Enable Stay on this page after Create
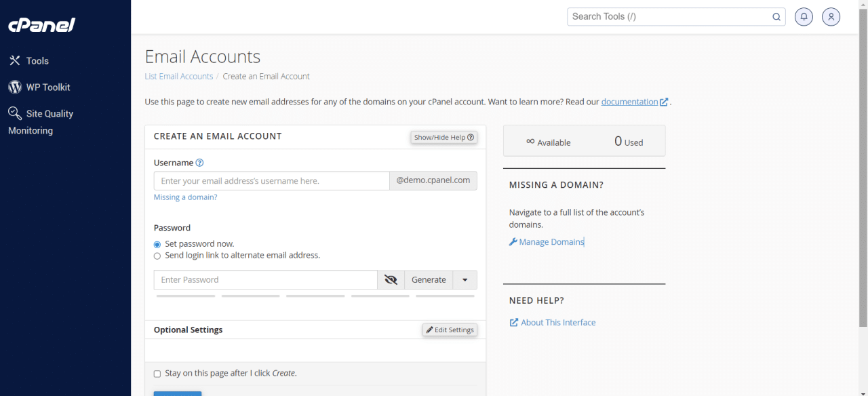 (157, 373)
